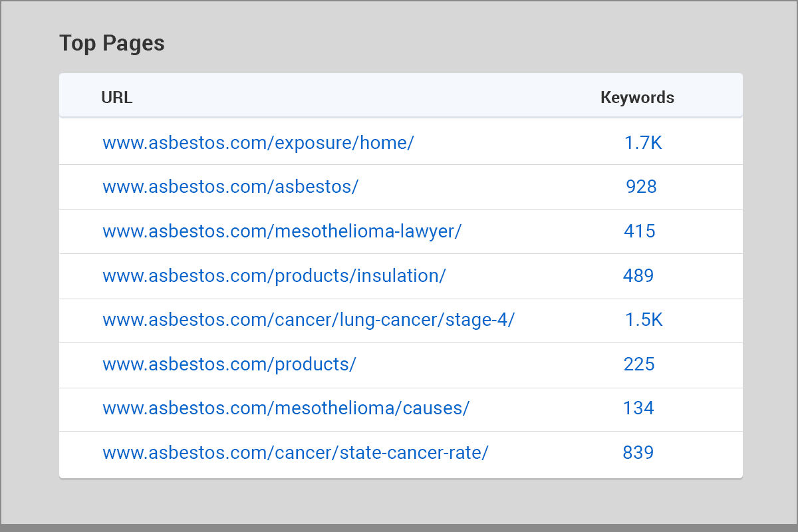Screen dimensions: 798x532
Task: Select the 928 keywords value
Action: point(641,187)
